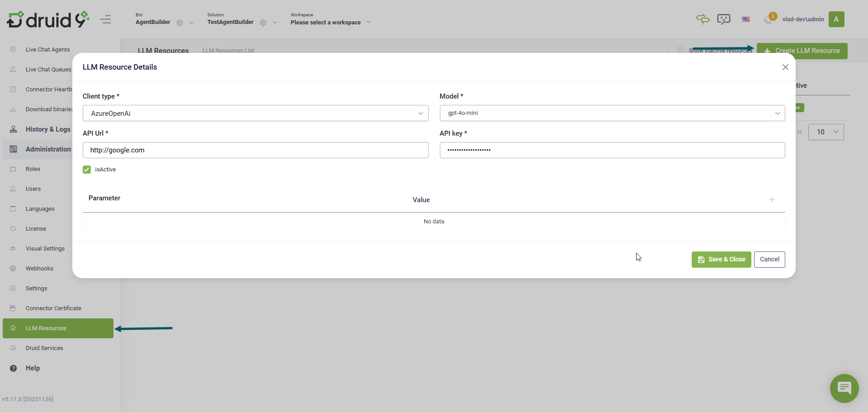Open the Solution TestAgentBuilder settings gear
This screenshot has width=868, height=412.
pyautogui.click(x=263, y=23)
